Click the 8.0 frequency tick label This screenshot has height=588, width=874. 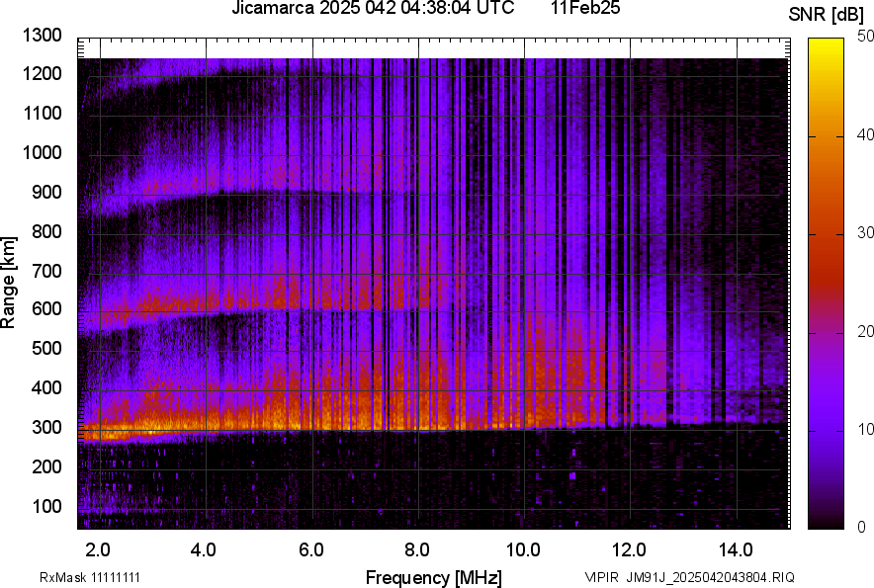pyautogui.click(x=417, y=549)
